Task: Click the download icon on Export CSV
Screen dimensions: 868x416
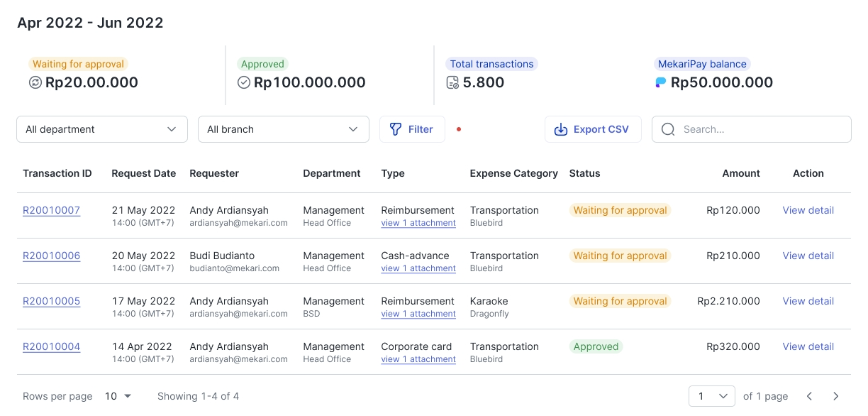Action: click(561, 129)
